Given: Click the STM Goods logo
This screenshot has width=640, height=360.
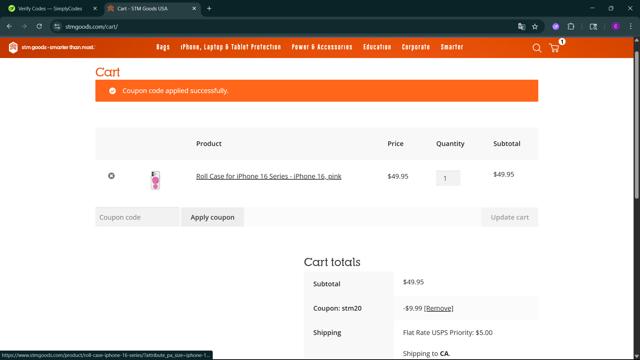Looking at the screenshot, I should pos(51,47).
